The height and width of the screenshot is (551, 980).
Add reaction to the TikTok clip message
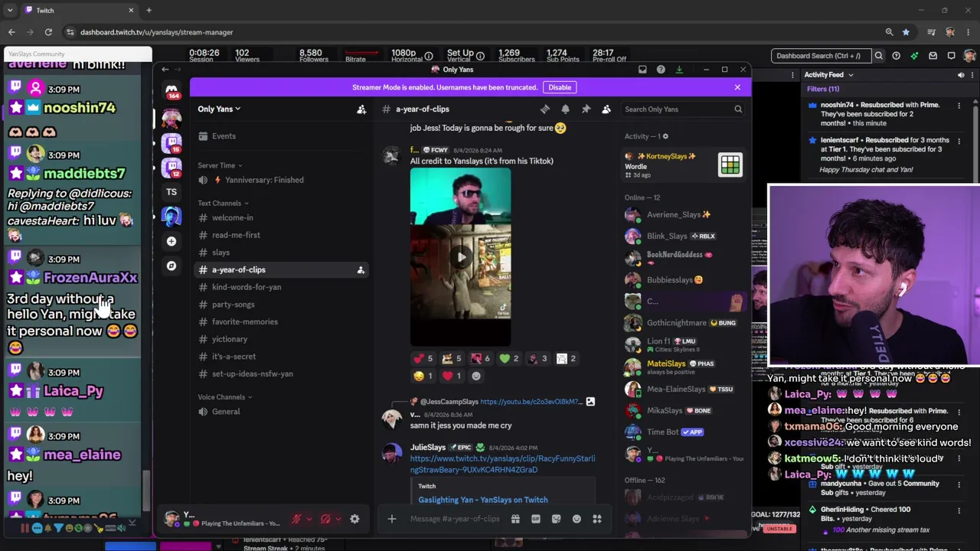click(476, 376)
